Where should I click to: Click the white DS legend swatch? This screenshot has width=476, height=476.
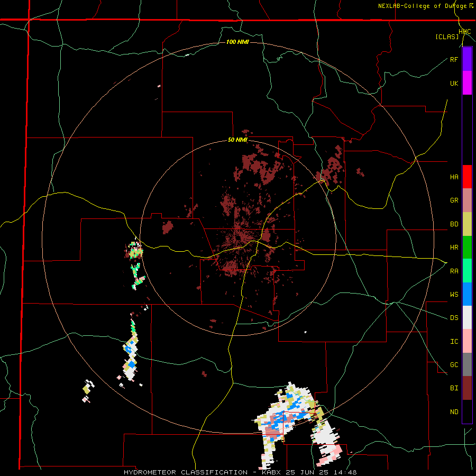pyautogui.click(x=467, y=317)
